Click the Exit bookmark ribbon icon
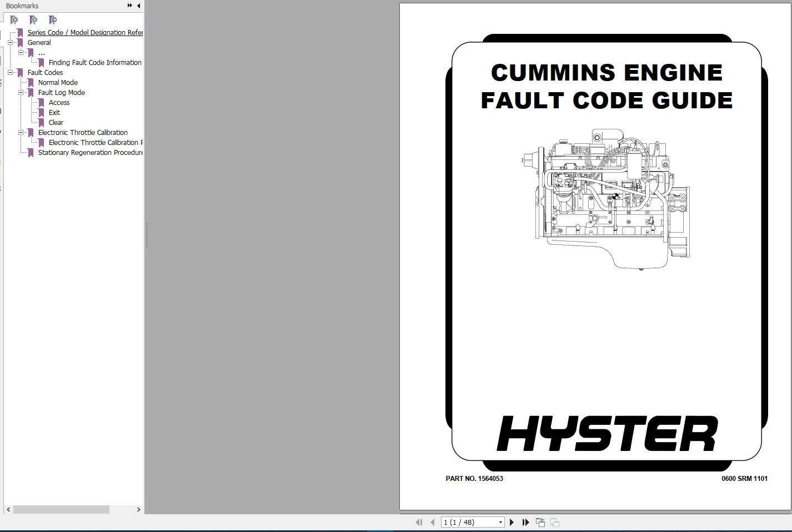 coord(41,112)
